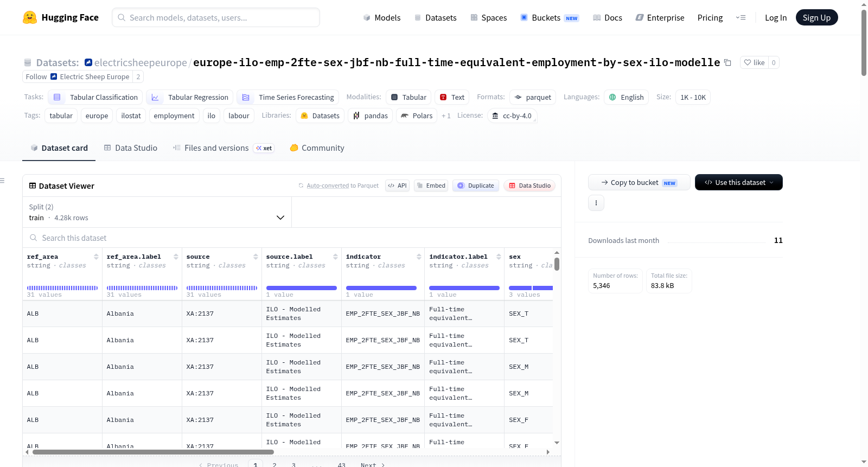Duplicate the dataset with the Duplicate button

coord(476,185)
